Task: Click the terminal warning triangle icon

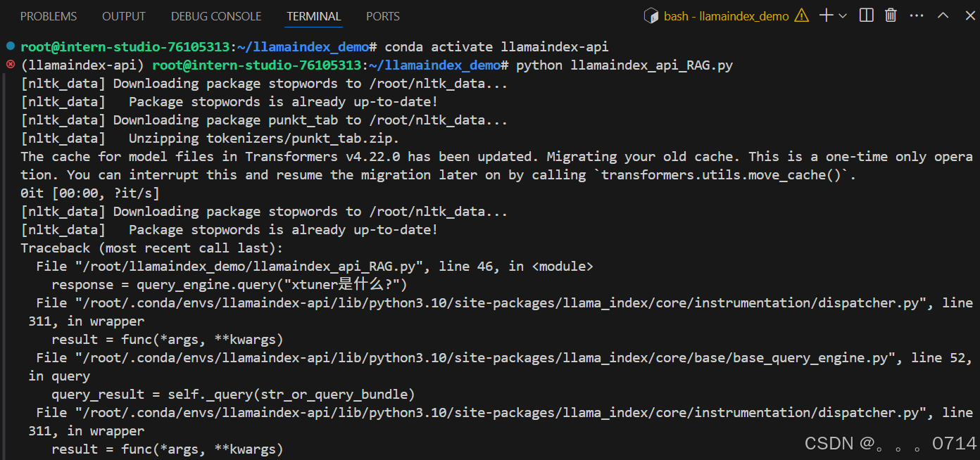Action: point(801,15)
